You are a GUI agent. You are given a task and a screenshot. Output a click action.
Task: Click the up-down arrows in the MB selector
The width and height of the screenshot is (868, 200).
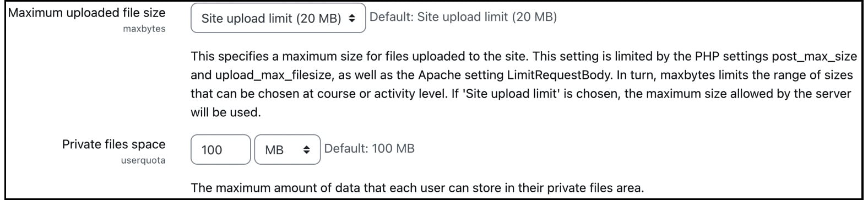click(x=307, y=150)
